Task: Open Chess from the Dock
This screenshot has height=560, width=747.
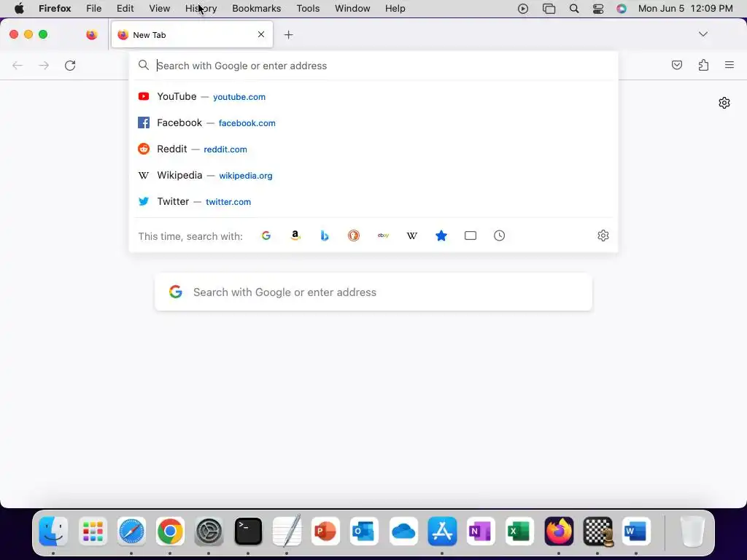Action: pos(598,531)
